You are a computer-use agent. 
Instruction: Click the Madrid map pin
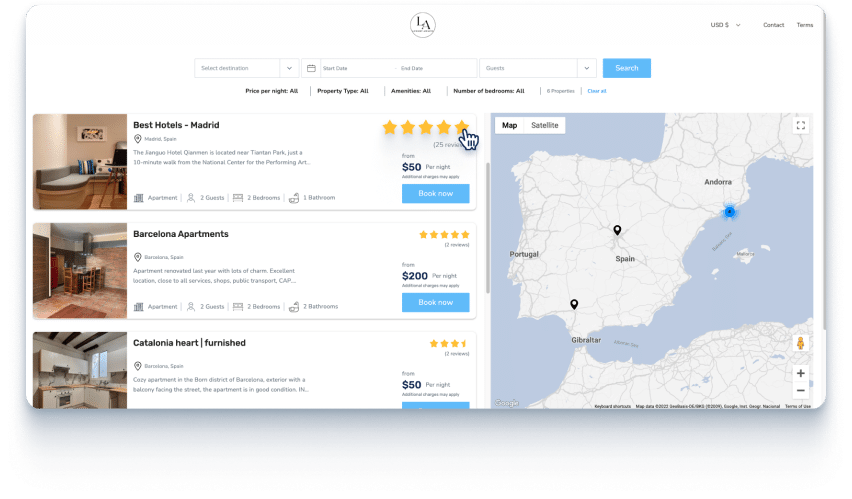pyautogui.click(x=617, y=230)
